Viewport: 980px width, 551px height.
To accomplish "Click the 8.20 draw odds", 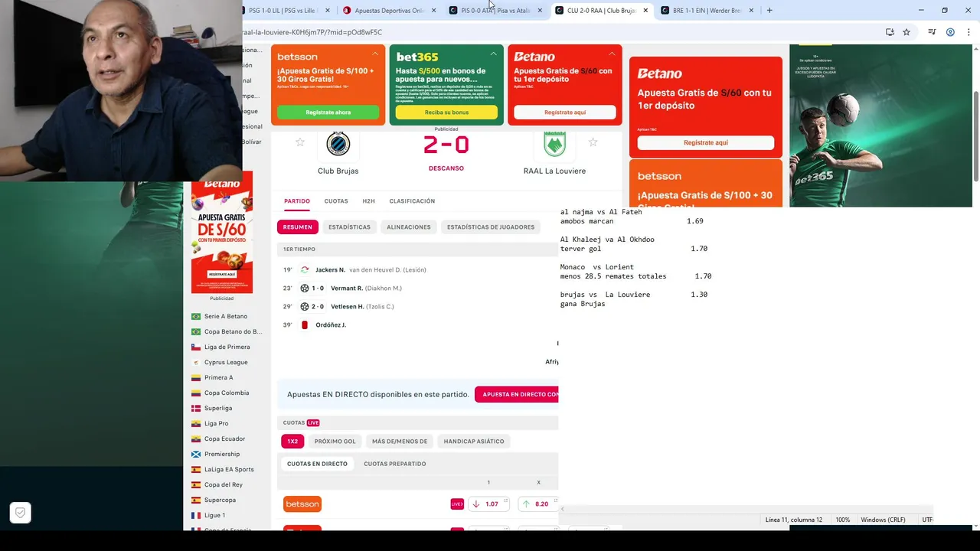I will 537,504.
